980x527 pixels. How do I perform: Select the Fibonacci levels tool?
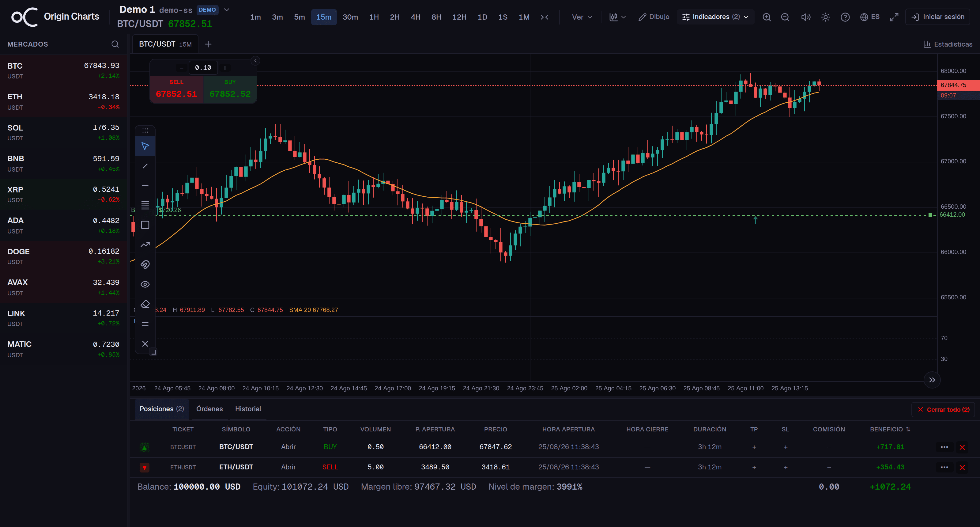click(x=145, y=206)
